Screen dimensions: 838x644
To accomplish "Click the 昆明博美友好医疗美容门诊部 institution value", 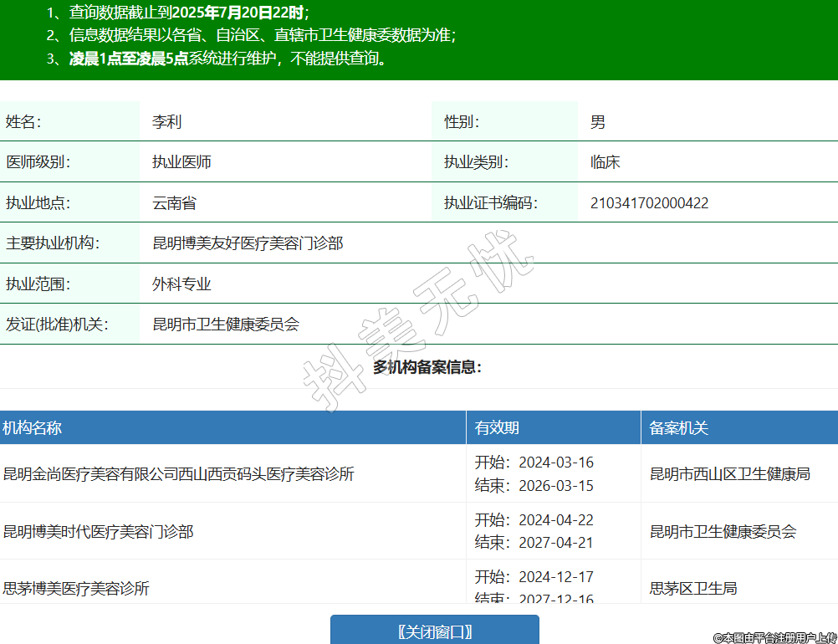I will pos(248,243).
